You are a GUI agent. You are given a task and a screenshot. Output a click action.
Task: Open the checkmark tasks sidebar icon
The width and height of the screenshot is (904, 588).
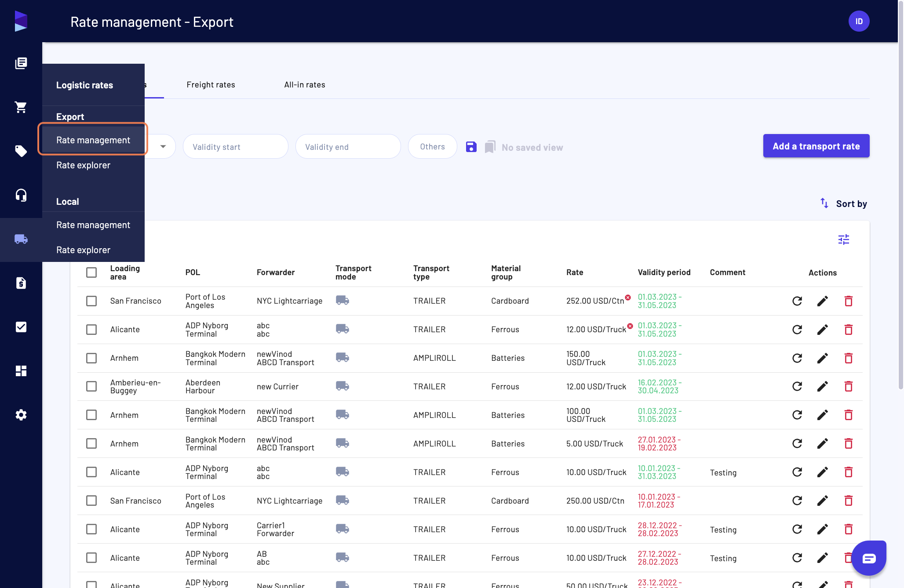(x=21, y=327)
